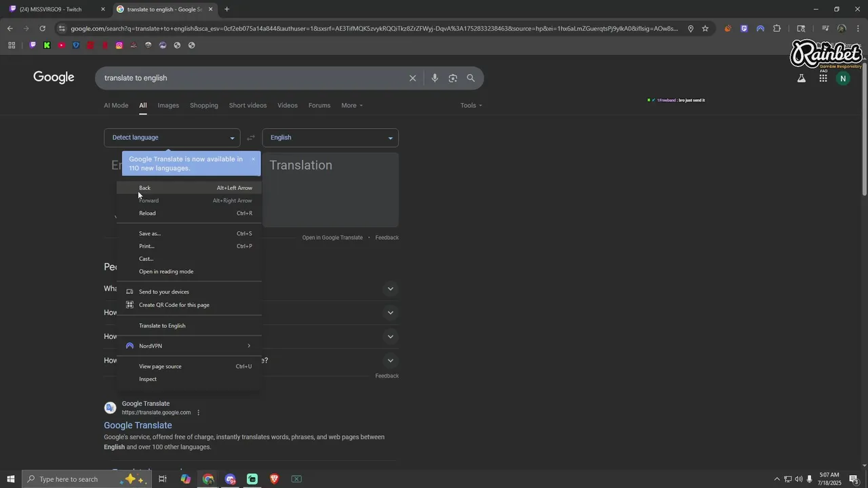Open the Extensions puzzle icon
This screenshot has width=868, height=488.
point(777,28)
